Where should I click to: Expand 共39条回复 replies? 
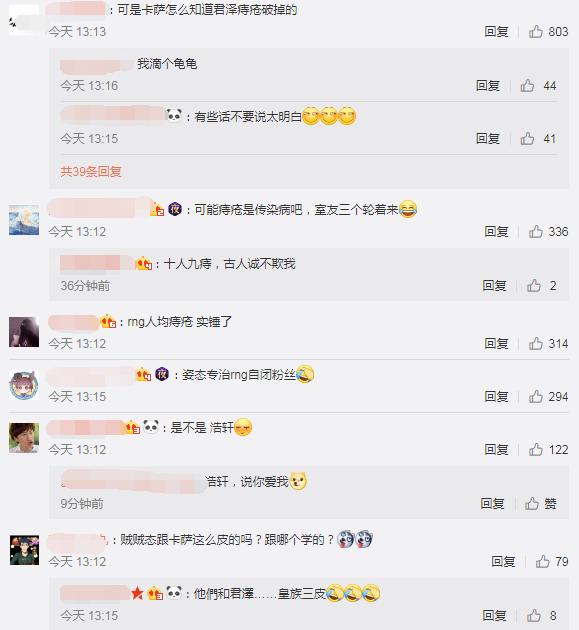[91, 172]
